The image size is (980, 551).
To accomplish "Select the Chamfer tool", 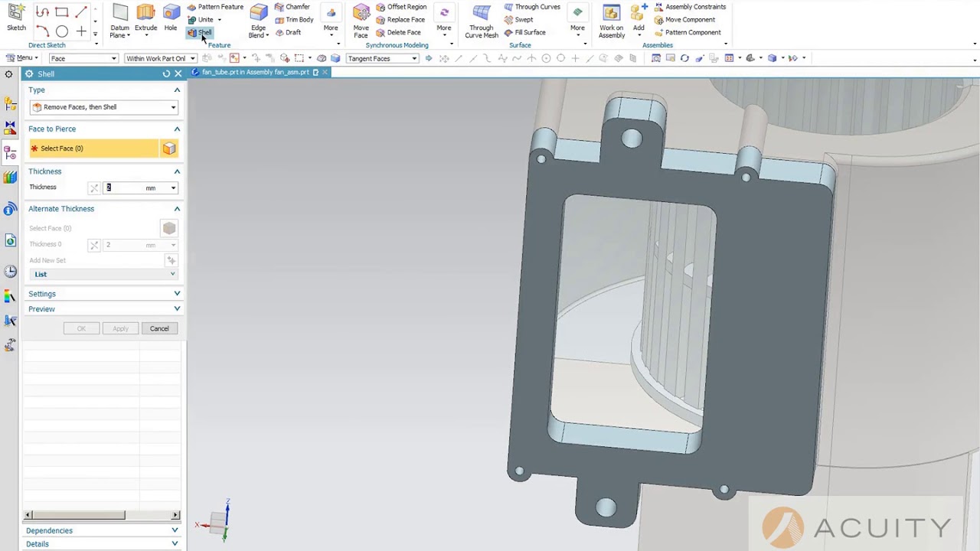I will [292, 7].
